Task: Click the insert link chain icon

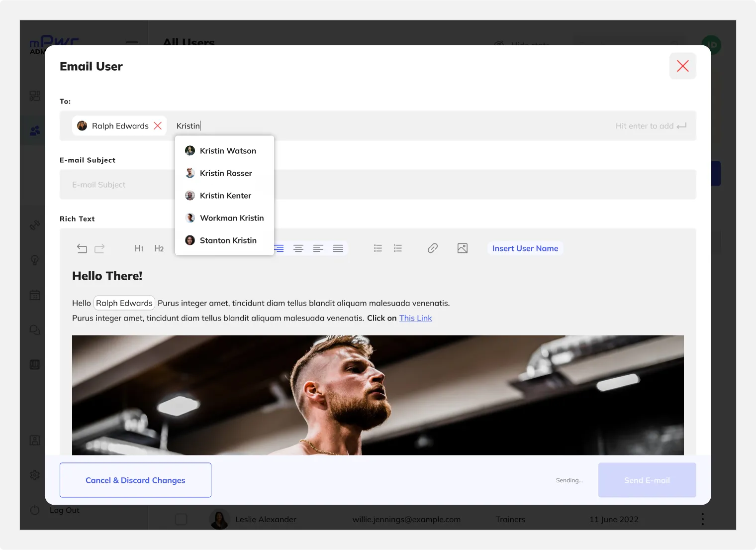Action: pos(433,248)
